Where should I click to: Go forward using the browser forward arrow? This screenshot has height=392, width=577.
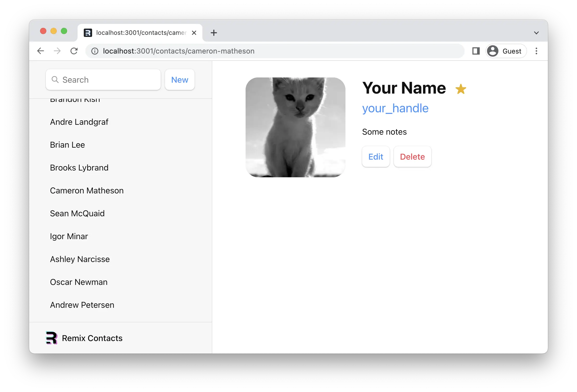pos(57,51)
